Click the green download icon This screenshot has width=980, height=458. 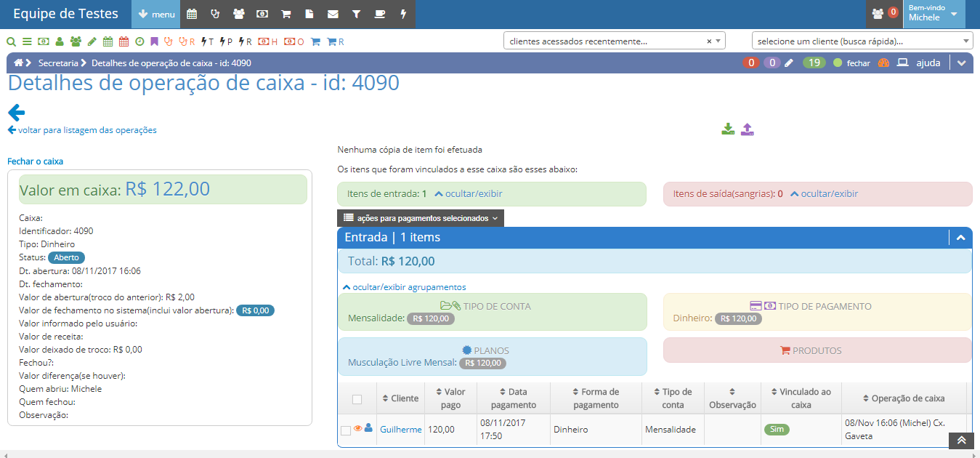(728, 129)
